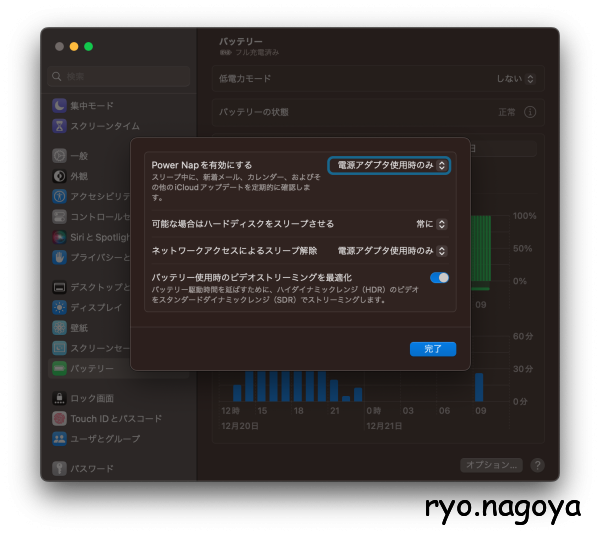Open ネットワークアクセスによるスリープ解除 dropdown
Viewport: 600px width, 535px height.
pos(392,251)
